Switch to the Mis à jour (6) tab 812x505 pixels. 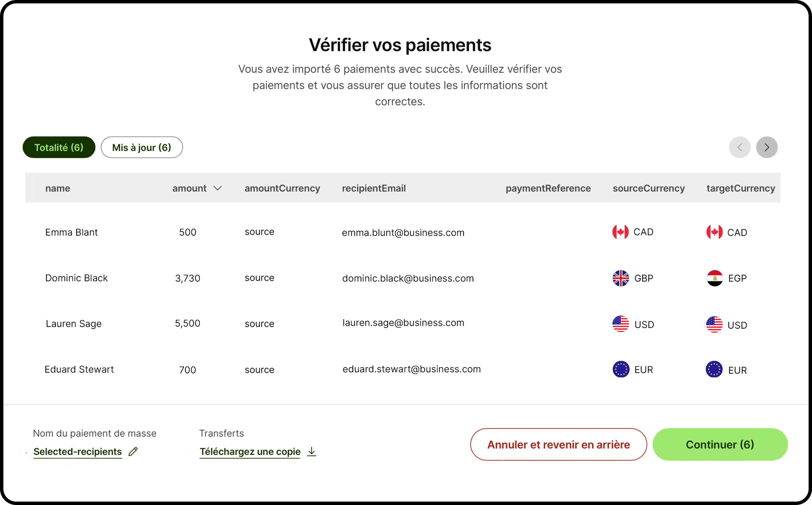point(142,147)
